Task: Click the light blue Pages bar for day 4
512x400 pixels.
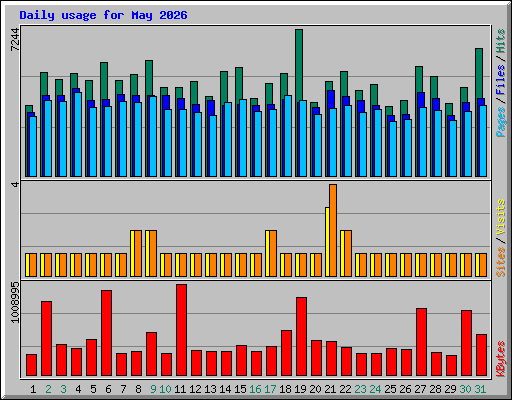Action: tap(78, 134)
